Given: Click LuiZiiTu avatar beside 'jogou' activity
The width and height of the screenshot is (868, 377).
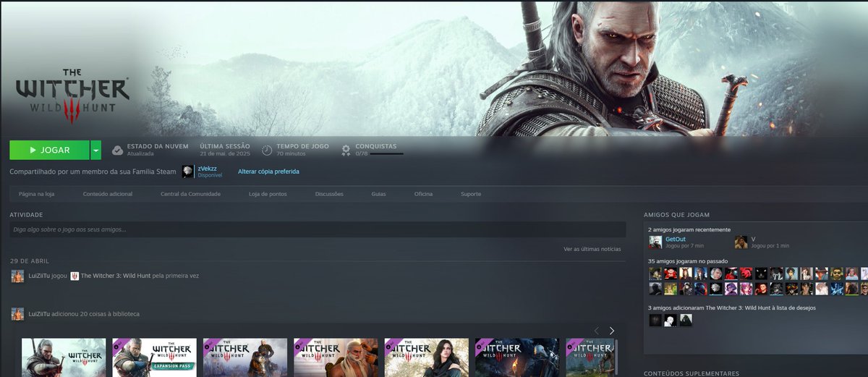Looking at the screenshot, I should point(17,276).
